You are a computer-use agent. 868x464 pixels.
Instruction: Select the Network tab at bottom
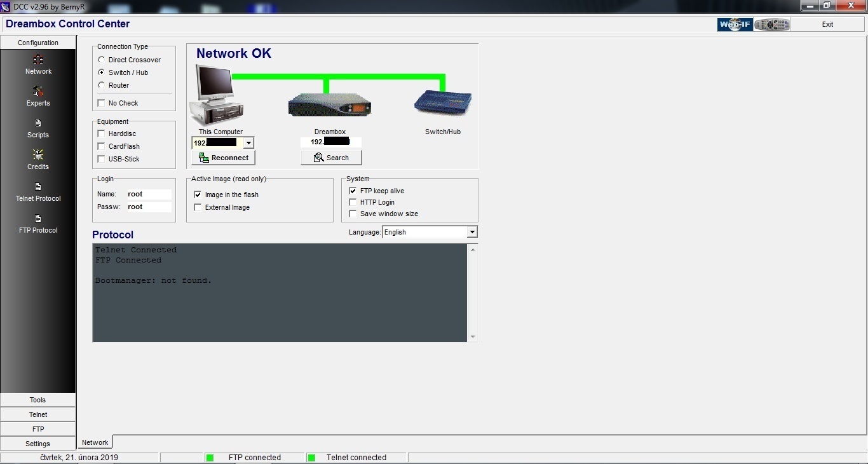coord(95,442)
